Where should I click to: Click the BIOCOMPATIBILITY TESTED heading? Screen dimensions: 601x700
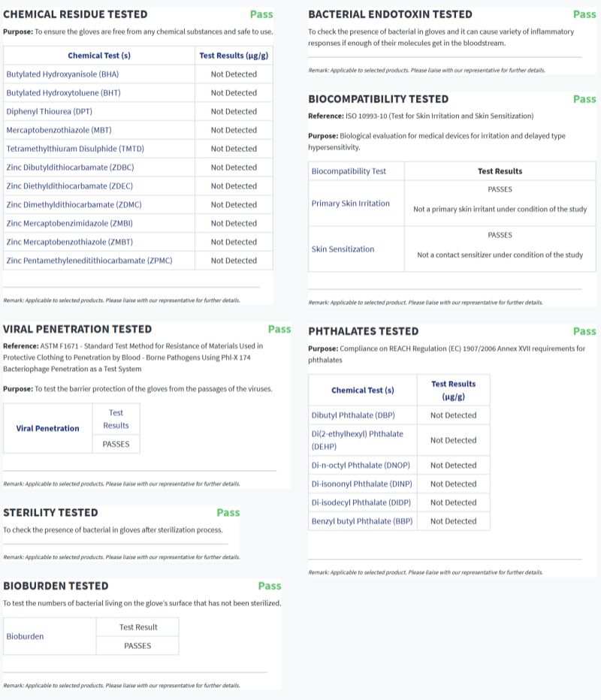coord(378,99)
